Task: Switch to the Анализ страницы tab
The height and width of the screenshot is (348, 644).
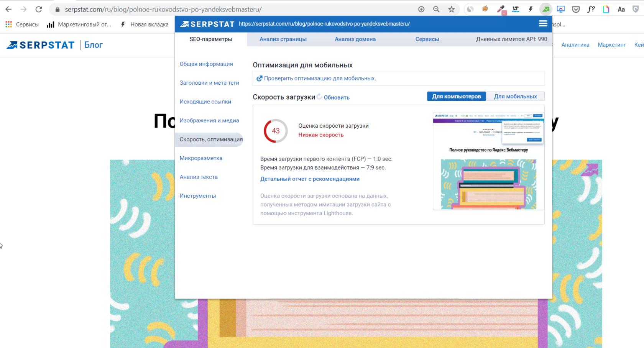Action: tap(283, 39)
